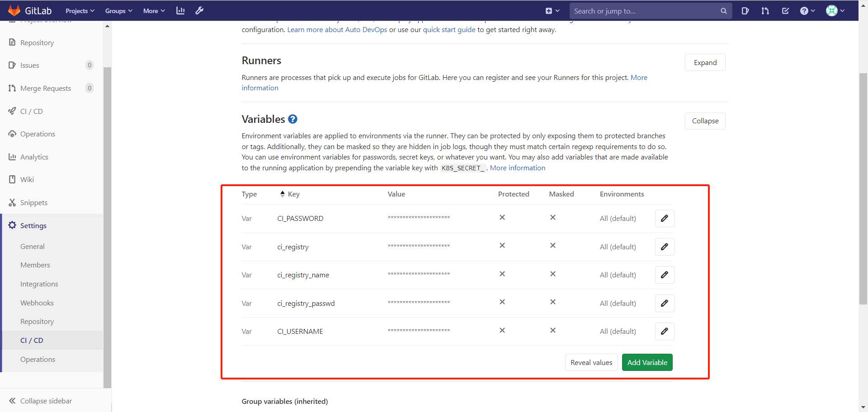Open the To-Do list icon

pyautogui.click(x=785, y=10)
